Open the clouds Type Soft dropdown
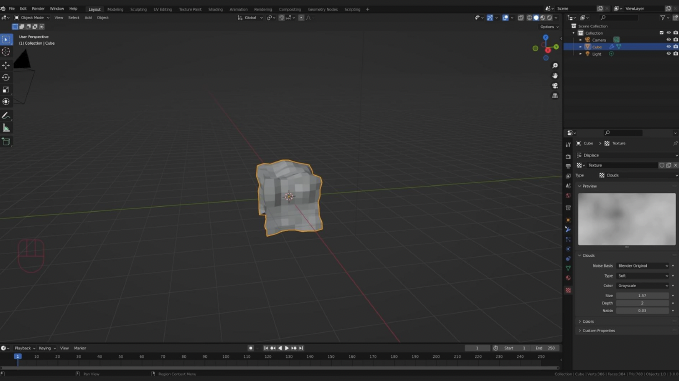 pos(643,276)
